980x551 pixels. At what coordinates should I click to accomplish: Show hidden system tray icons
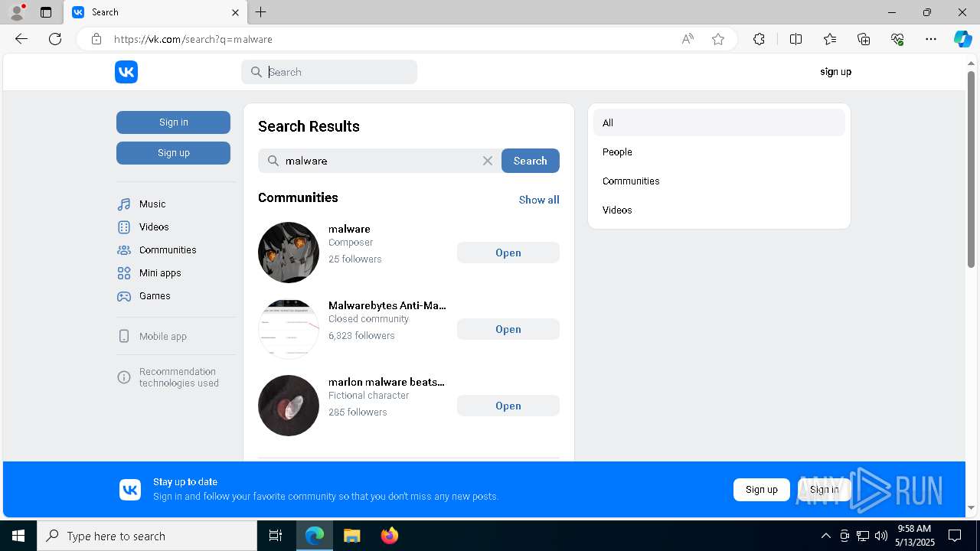coord(825,536)
